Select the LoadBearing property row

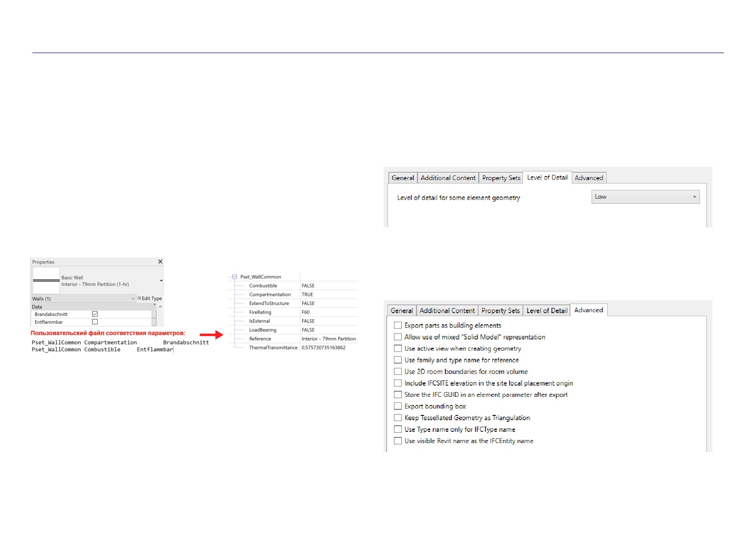click(293, 330)
